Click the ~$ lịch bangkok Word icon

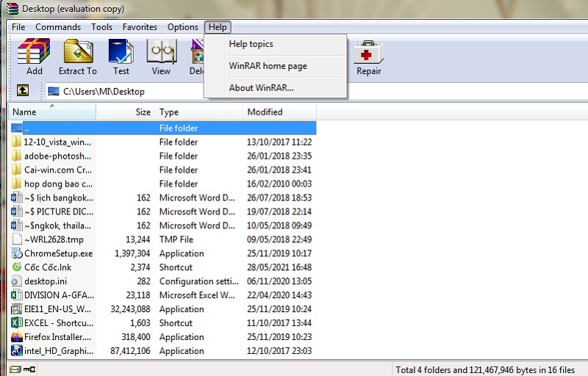(16, 198)
